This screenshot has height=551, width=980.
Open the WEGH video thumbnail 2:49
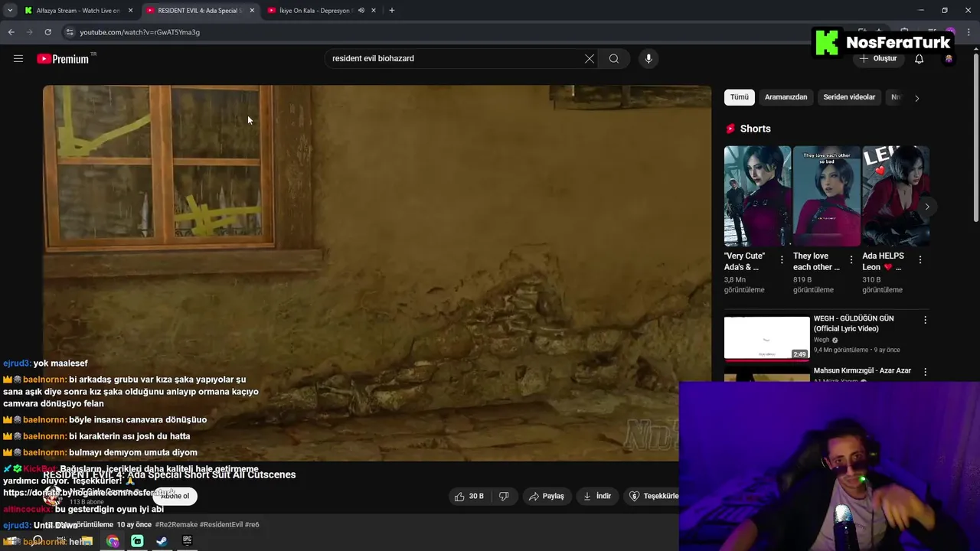767,338
